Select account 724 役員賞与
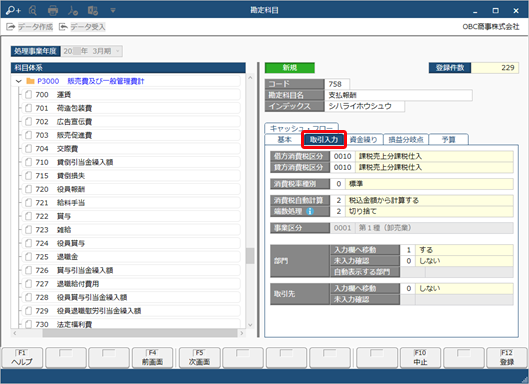 coord(132,243)
